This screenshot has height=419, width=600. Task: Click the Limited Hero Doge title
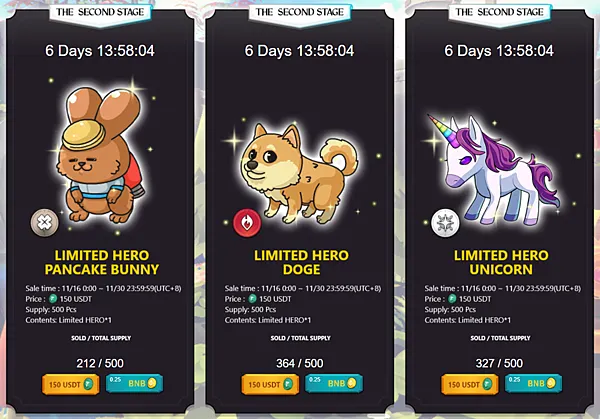[x=301, y=262]
